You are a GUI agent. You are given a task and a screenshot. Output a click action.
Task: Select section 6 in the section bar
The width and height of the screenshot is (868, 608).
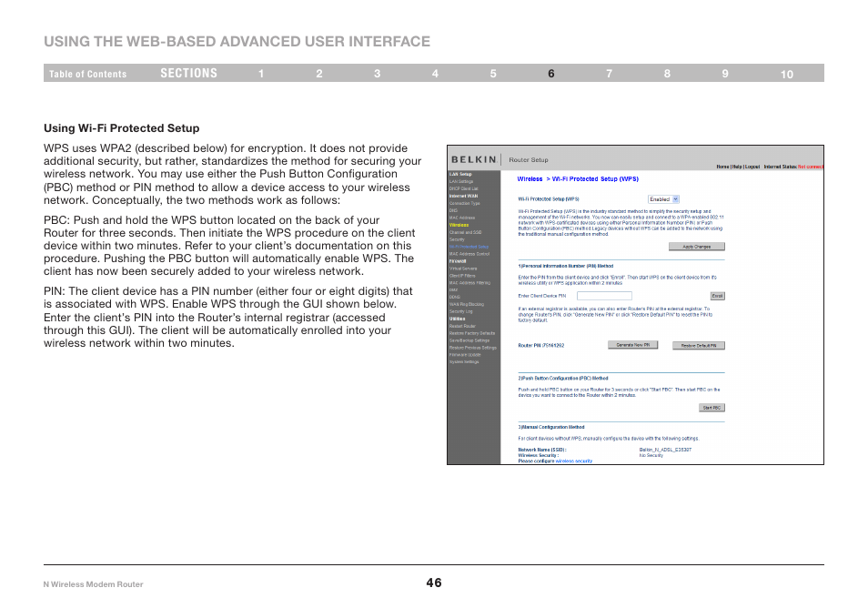point(551,74)
